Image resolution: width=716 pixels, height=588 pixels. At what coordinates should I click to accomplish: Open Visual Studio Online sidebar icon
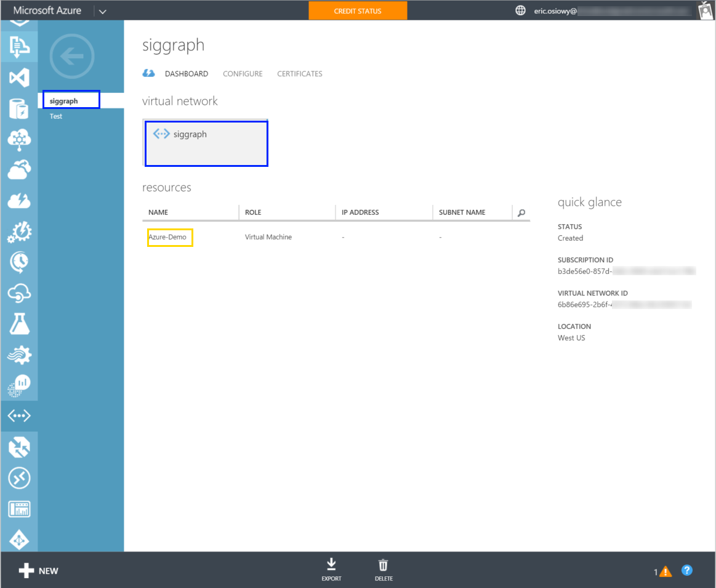pos(19,78)
